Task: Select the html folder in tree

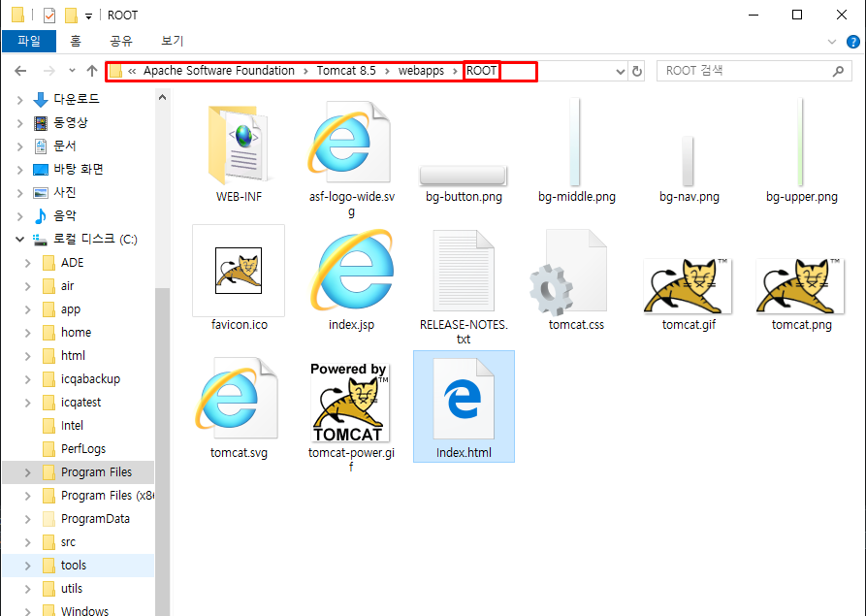Action: point(73,356)
